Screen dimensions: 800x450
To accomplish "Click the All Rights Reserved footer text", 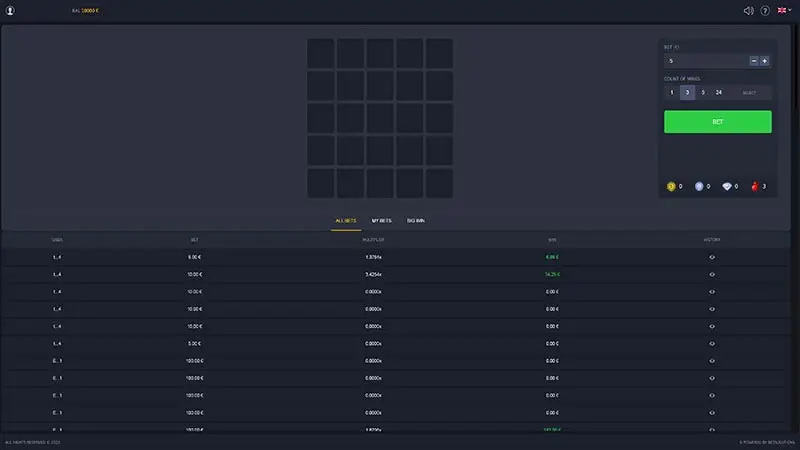I will tap(33, 442).
